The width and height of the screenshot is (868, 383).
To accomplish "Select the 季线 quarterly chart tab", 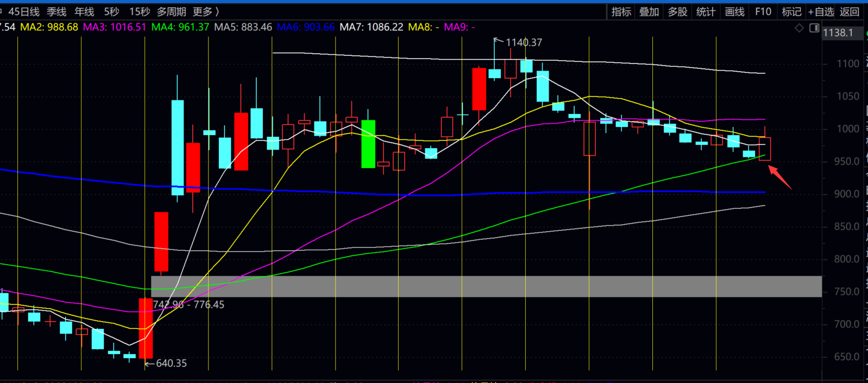I will pos(56,11).
